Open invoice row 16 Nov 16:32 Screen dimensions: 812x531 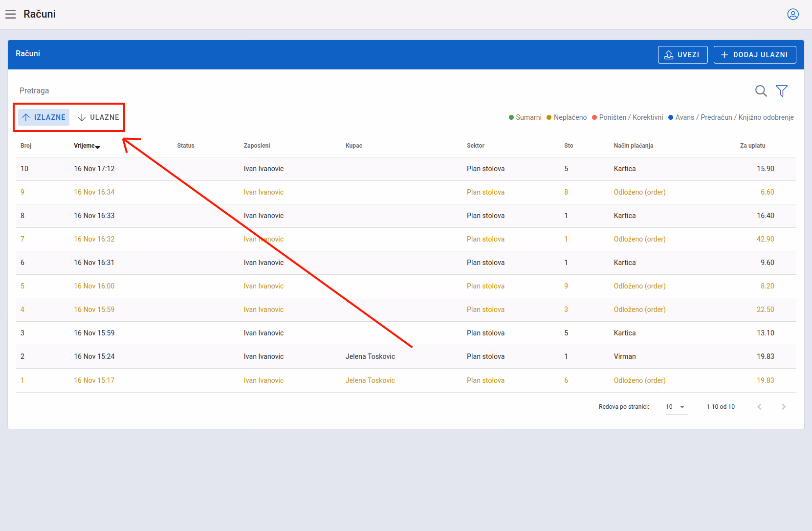[406, 239]
